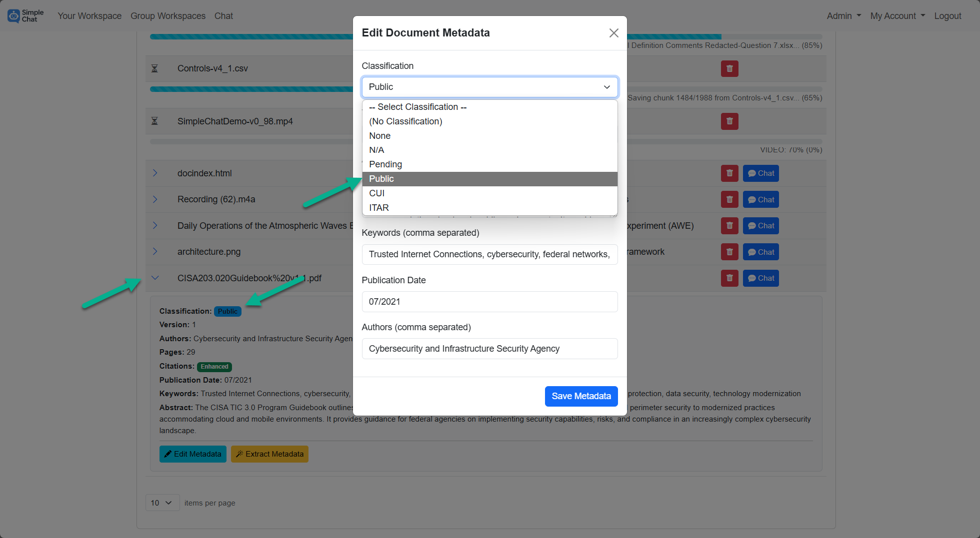This screenshot has height=538, width=980.
Task: Click the Extract Metadata wand icon
Action: point(240,454)
